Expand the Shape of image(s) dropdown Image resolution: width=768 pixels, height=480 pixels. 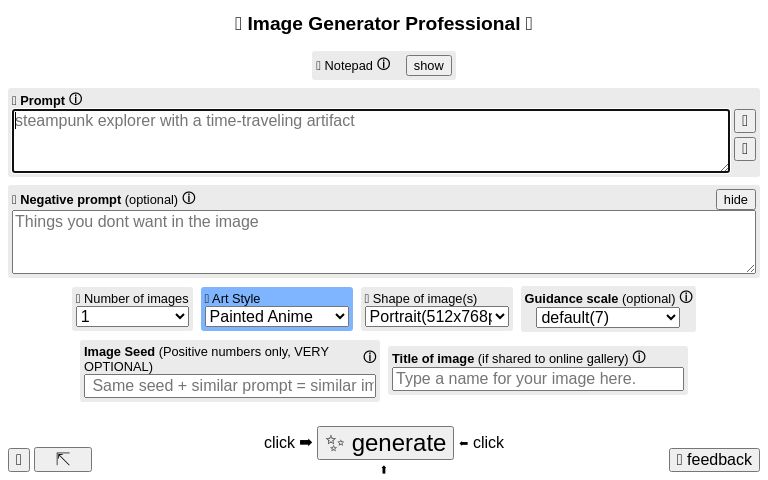point(436,316)
